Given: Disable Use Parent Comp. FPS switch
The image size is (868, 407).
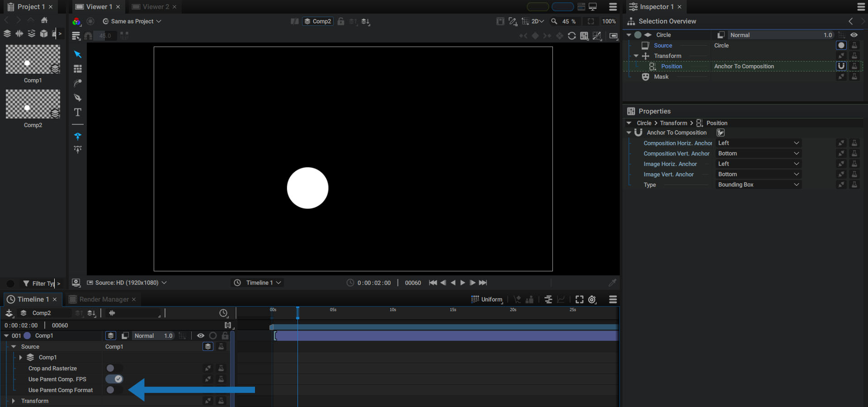Looking at the screenshot, I should pyautogui.click(x=114, y=379).
